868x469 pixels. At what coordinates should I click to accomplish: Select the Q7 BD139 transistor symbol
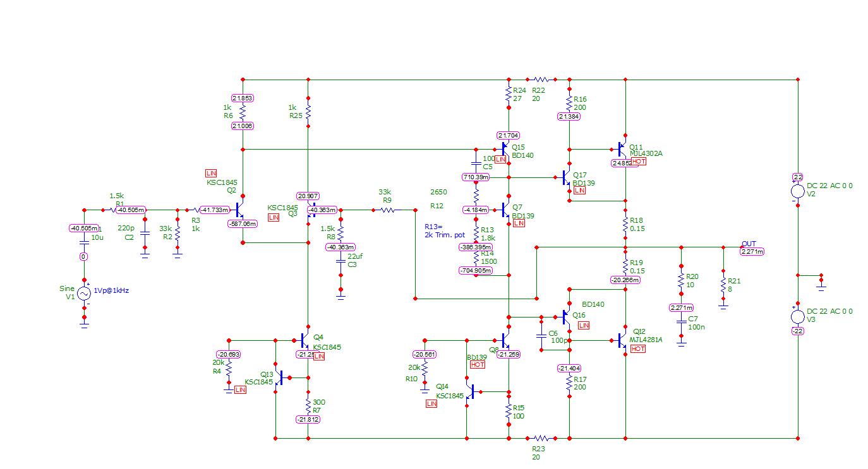click(x=505, y=210)
